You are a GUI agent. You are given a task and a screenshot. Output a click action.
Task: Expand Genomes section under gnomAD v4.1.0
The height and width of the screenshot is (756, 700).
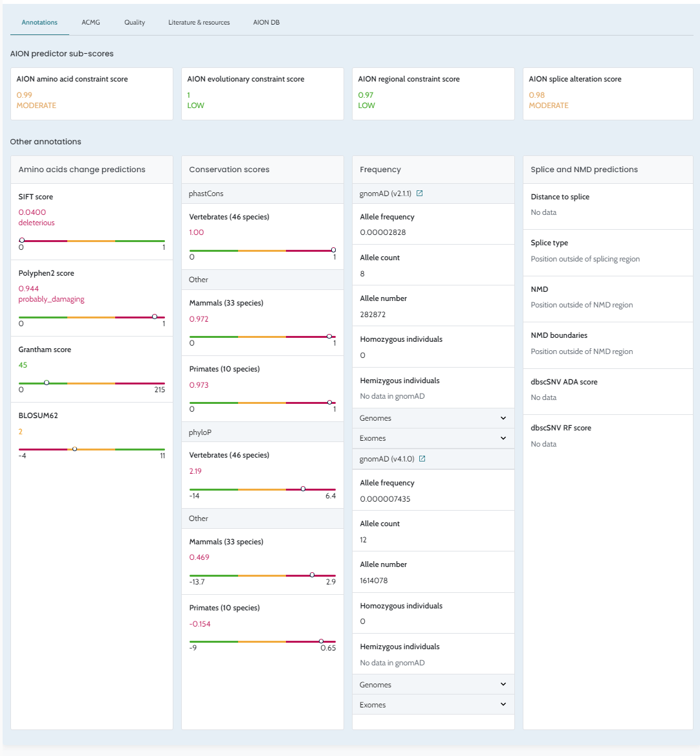503,685
